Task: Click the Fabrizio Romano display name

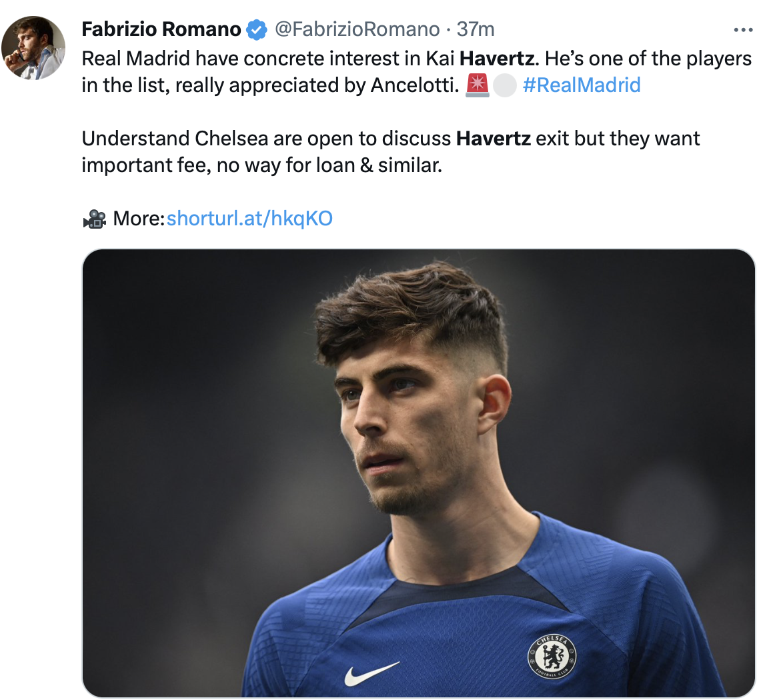Action: [161, 29]
